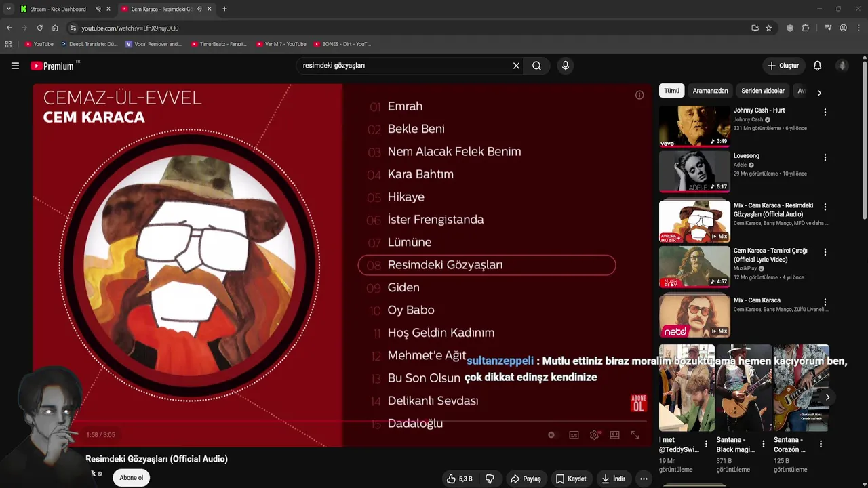Open the Adele Lovesong thumbnail

point(694,171)
